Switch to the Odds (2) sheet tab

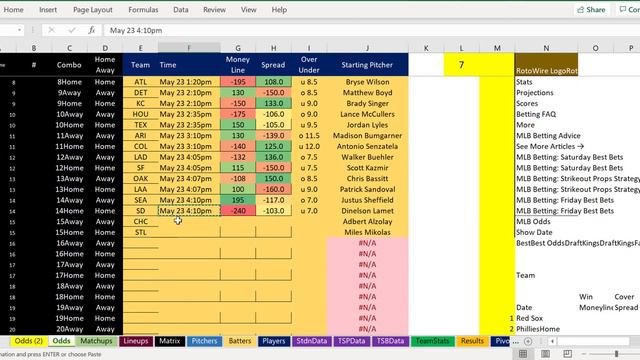point(29,341)
